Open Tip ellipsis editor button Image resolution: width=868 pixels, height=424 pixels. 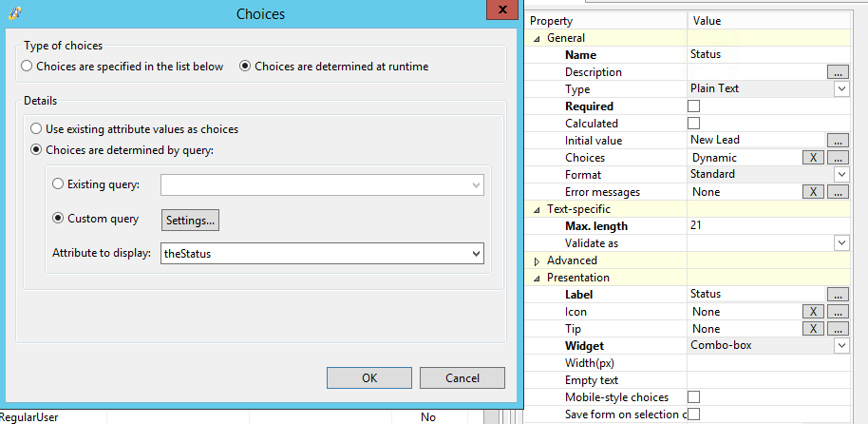pyautogui.click(x=839, y=329)
